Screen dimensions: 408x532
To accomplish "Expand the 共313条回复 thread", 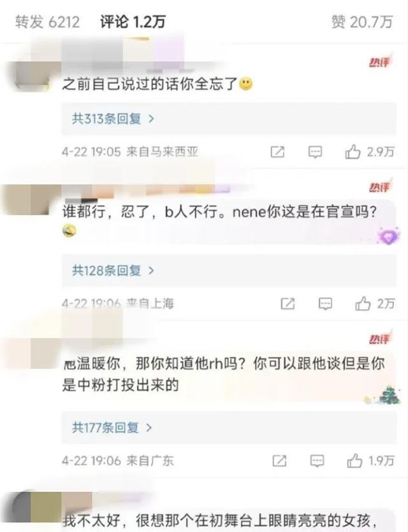I will (x=229, y=119).
